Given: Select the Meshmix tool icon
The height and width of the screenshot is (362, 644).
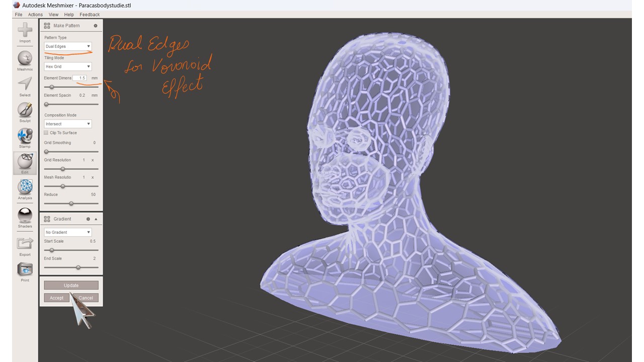Looking at the screenshot, I should pos(25,61).
